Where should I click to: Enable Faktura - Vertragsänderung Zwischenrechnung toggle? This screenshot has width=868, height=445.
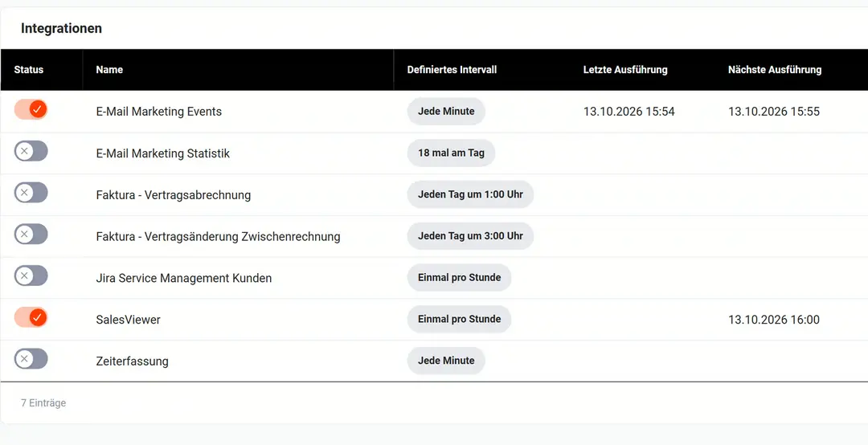coord(31,234)
